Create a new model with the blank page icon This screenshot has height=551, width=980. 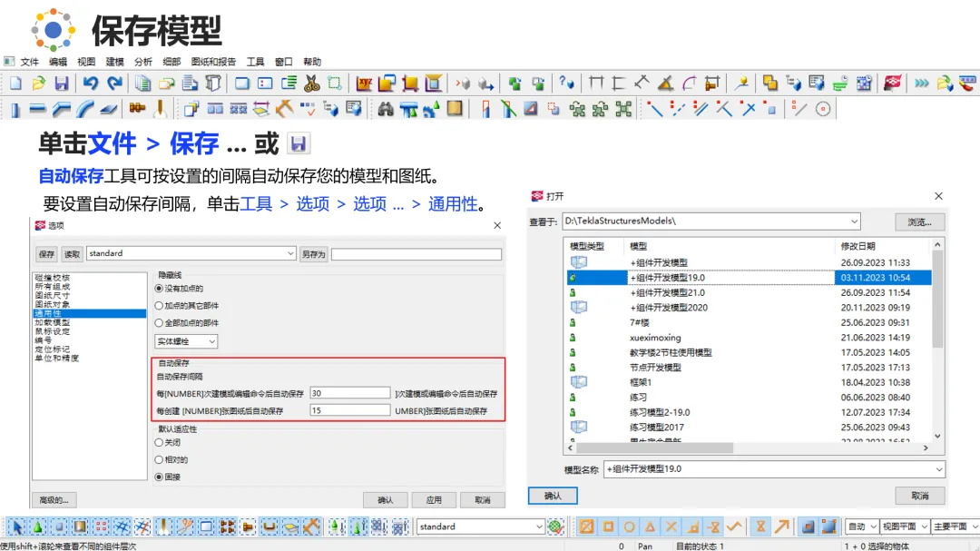tap(15, 84)
